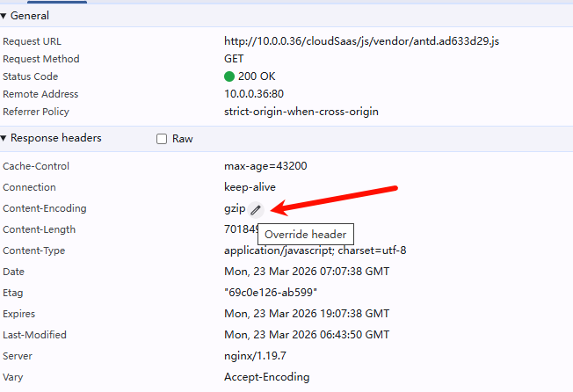Click strict-origin-when-cross-origin value
The width and height of the screenshot is (573, 392).
[301, 112]
